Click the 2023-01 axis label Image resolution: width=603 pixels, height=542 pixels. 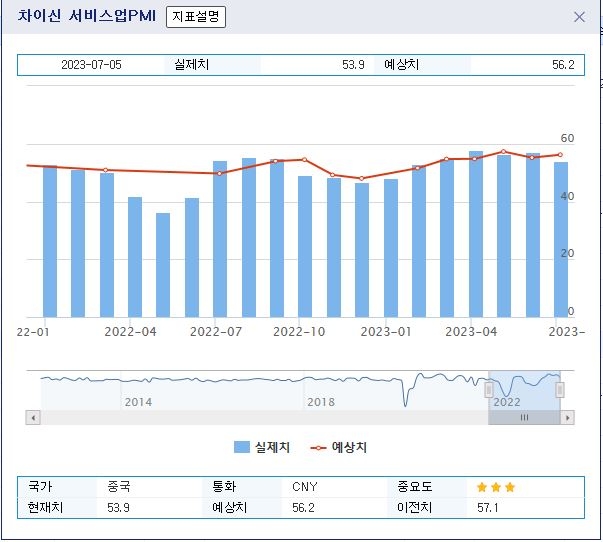386,332
